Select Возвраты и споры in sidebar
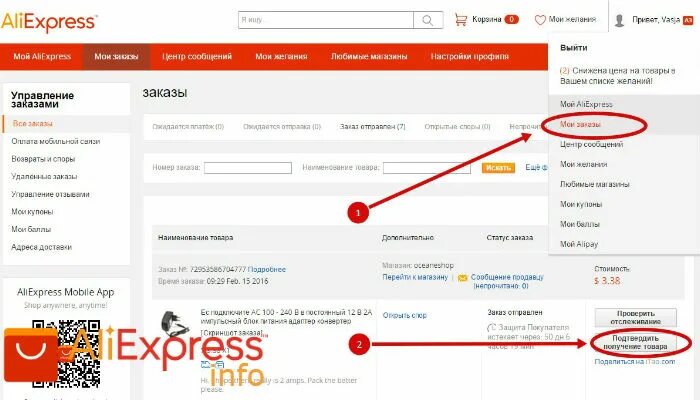Screen dimensions: 700x400 (x=43, y=159)
